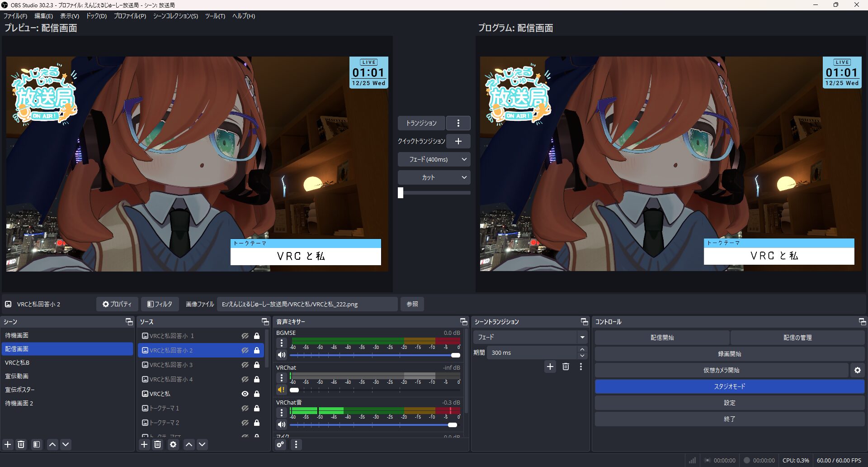Mute the BGMSE audio channel

tap(282, 355)
